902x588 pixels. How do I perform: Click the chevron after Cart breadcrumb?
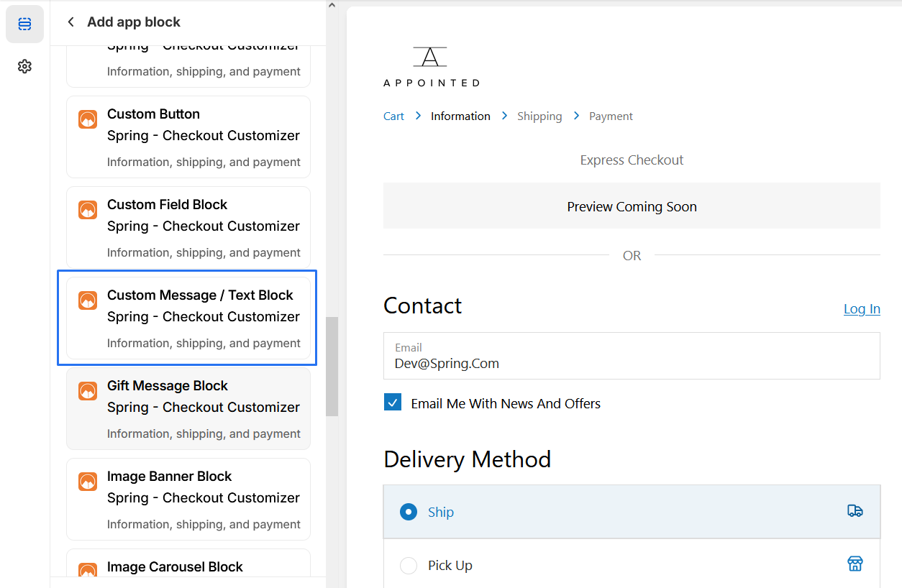[x=418, y=116]
